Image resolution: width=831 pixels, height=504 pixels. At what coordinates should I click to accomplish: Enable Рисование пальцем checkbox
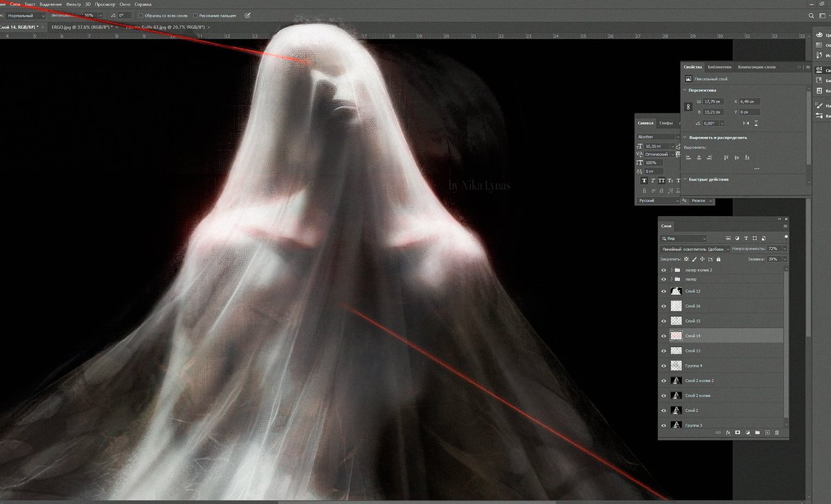(195, 15)
